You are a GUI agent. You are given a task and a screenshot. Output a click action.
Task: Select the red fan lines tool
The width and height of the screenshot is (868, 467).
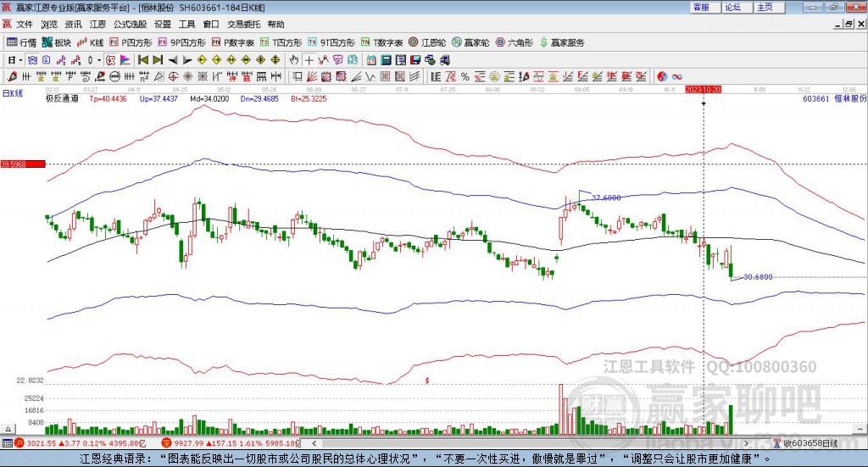point(312,76)
